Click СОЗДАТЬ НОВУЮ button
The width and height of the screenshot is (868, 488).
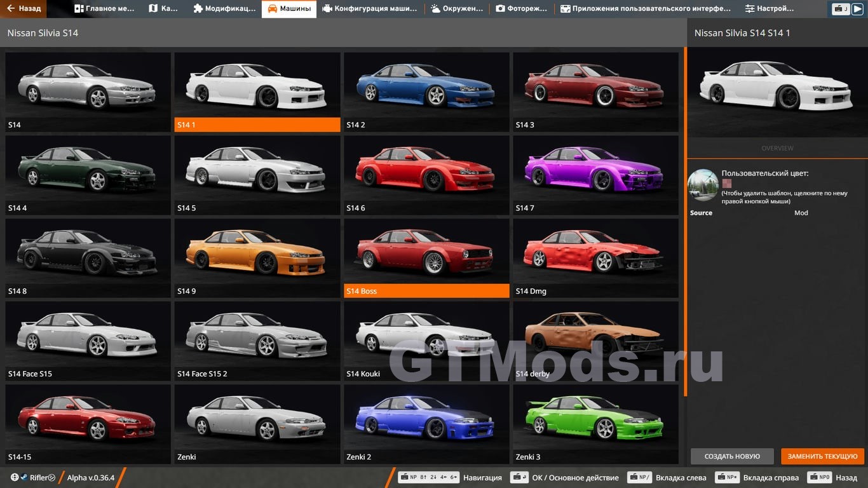pyautogui.click(x=732, y=456)
